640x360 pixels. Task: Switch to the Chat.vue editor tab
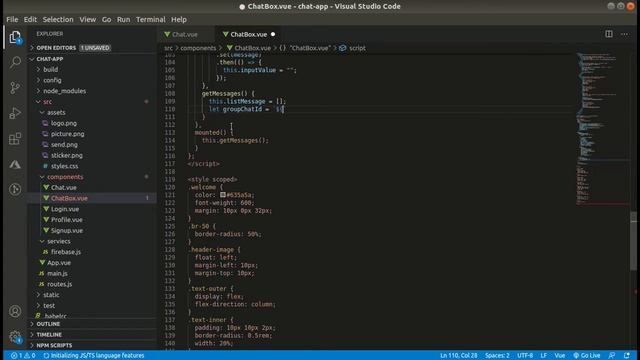[x=185, y=34]
